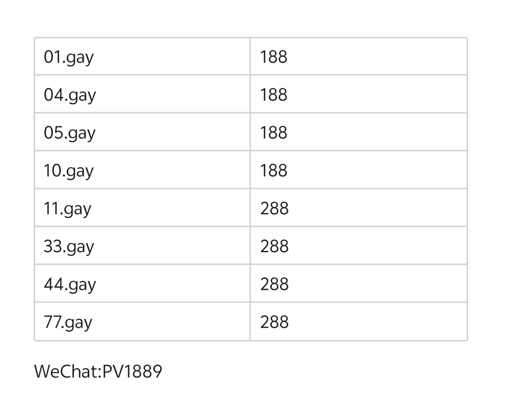This screenshot has width=505, height=420.
Task: Pick the 44.gay domain cell
Action: 70,285
